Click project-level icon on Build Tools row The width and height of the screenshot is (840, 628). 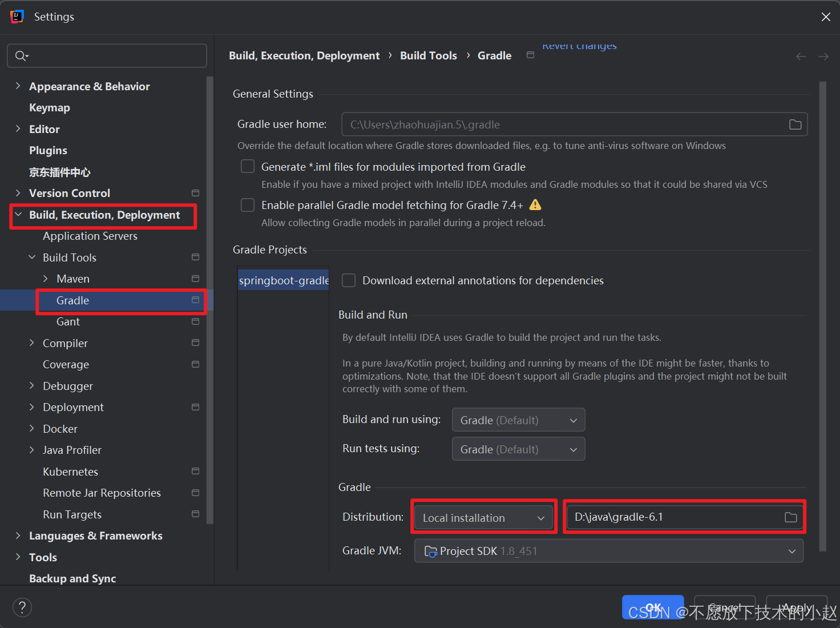pyautogui.click(x=195, y=257)
